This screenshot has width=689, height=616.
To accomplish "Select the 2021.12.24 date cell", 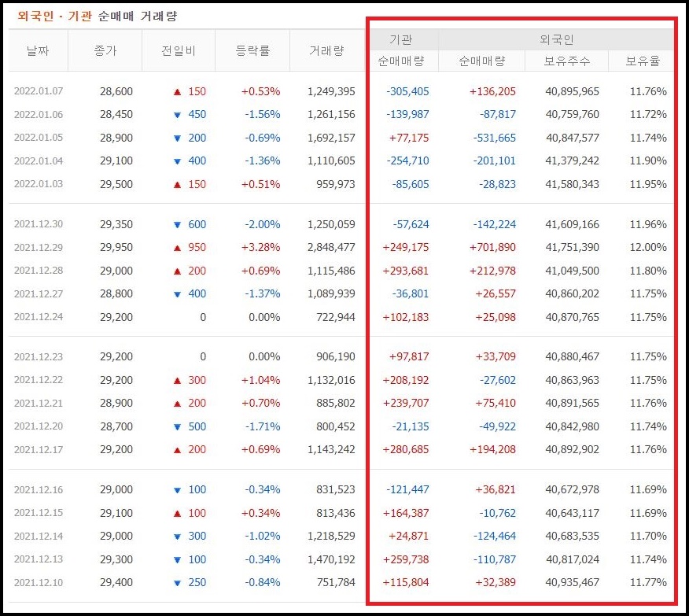I will [x=39, y=317].
